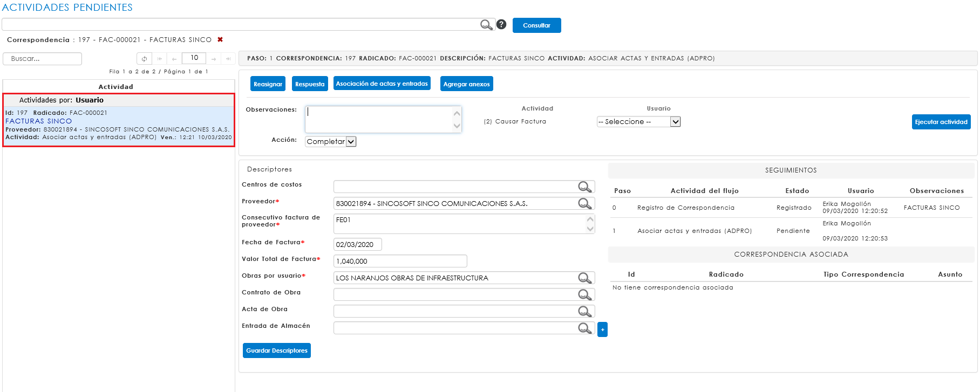Focus the Buscar activity filter box
Screen dimensions: 980x392
[x=42, y=59]
